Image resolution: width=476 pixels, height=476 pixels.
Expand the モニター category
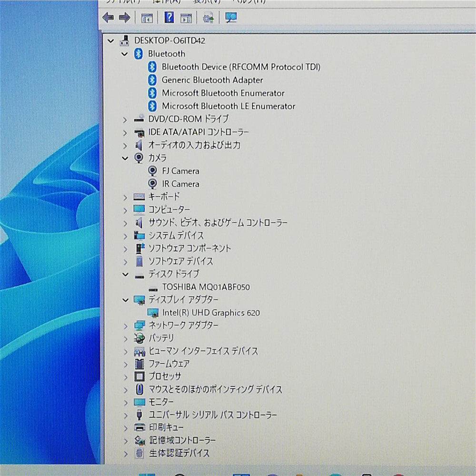pos(125,403)
